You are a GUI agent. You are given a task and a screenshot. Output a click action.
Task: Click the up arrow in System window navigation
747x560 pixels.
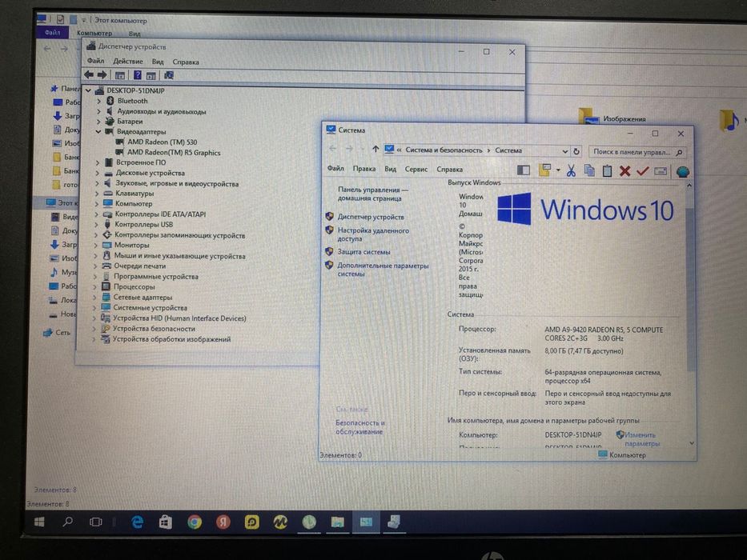point(376,150)
